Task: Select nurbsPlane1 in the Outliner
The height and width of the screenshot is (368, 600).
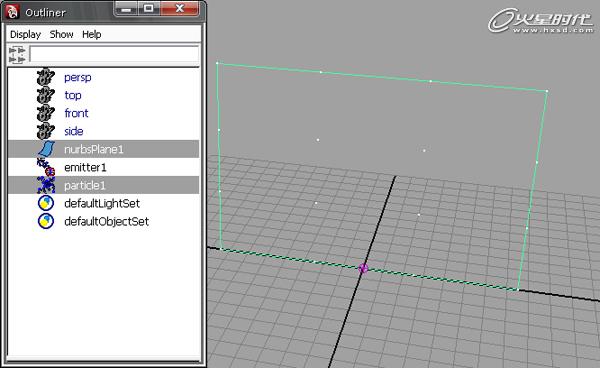Action: tap(94, 149)
